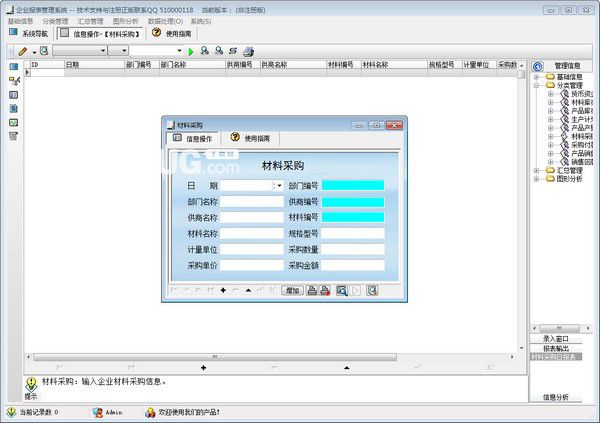Click the plus add-record icon in dialog navigator
The width and height of the screenshot is (600, 423).
(x=223, y=291)
